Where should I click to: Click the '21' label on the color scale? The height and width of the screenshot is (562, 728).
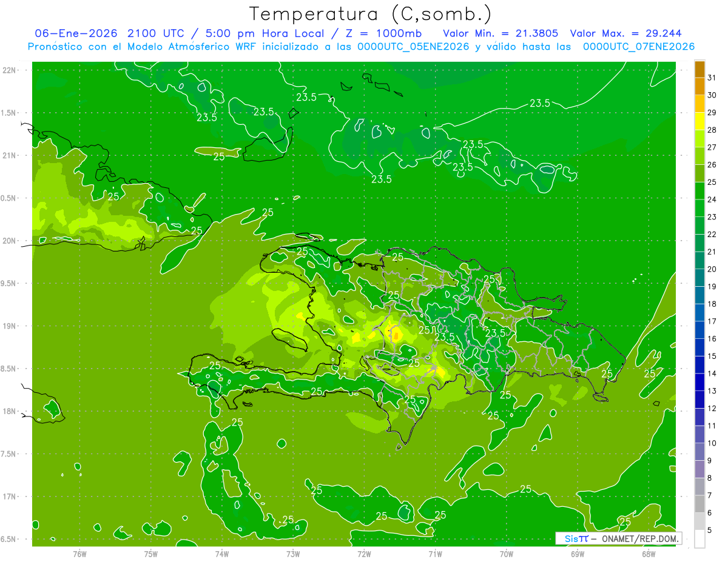pyautogui.click(x=712, y=252)
